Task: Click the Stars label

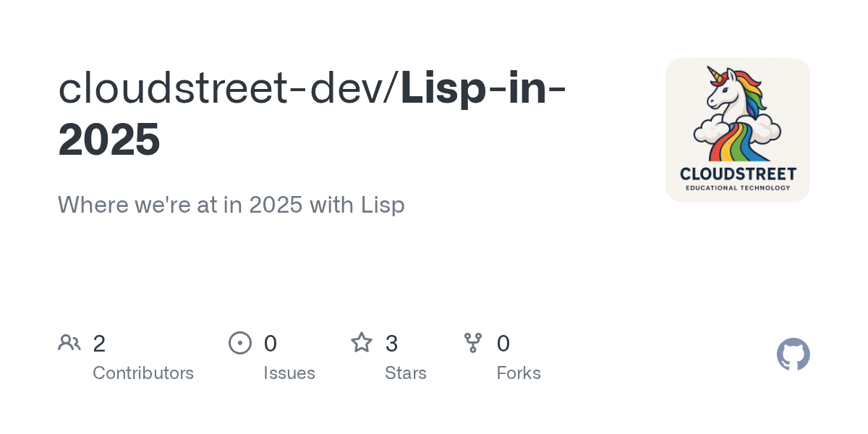Action: pyautogui.click(x=406, y=373)
